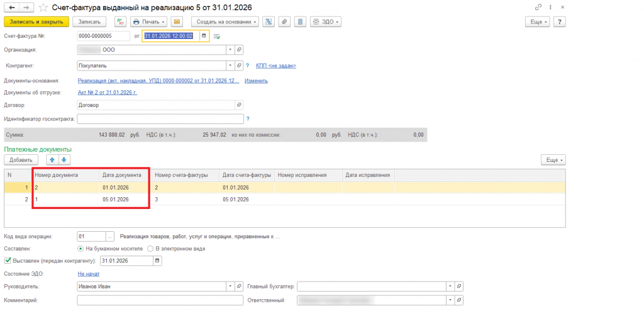Toggle Выставлен (передан контрагенту) checkbox
This screenshot has height=335, width=644.
(x=8, y=261)
